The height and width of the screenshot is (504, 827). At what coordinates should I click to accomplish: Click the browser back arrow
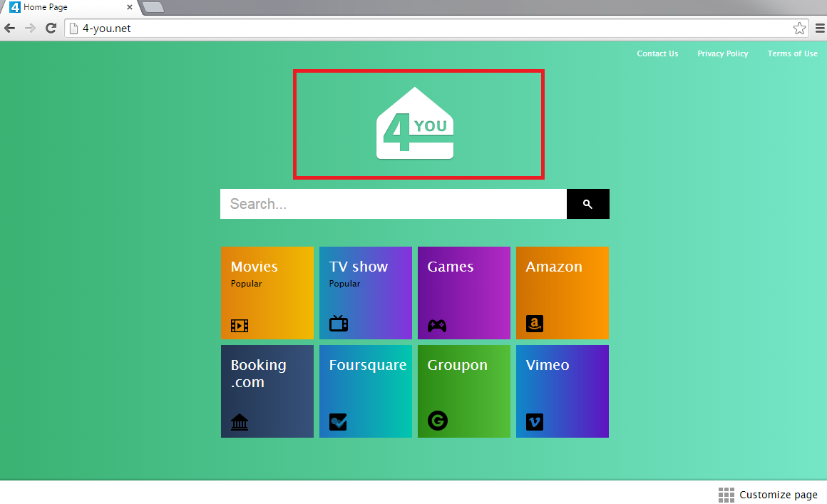pyautogui.click(x=9, y=28)
